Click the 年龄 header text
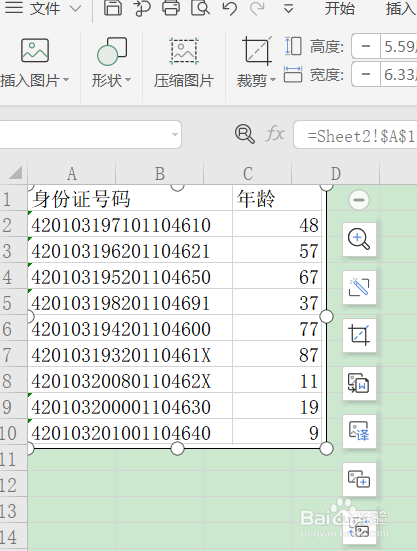The width and height of the screenshot is (417, 551). [256, 199]
